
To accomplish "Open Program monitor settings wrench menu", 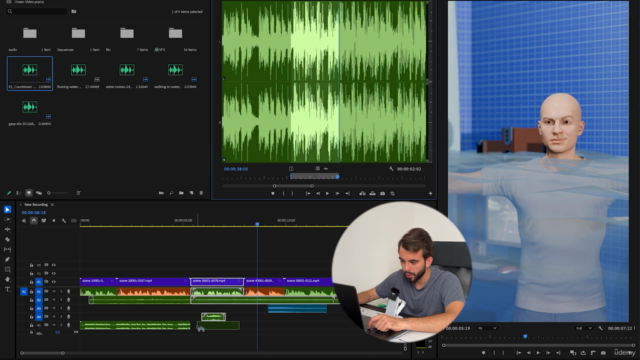I will [x=600, y=328].
